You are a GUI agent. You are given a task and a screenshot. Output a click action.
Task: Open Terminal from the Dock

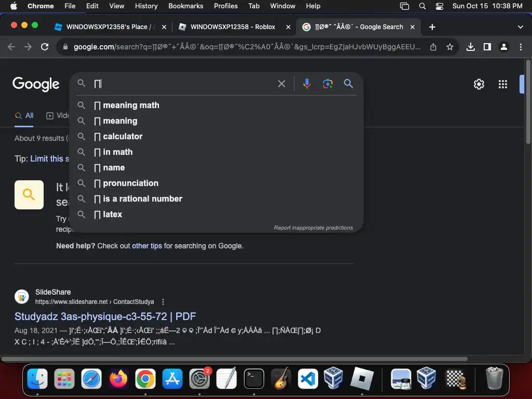tap(254, 378)
